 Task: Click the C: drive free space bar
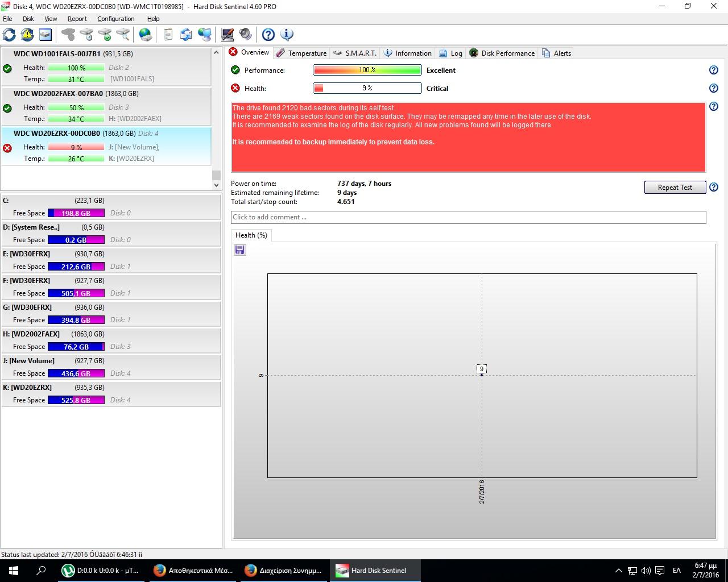(76, 213)
